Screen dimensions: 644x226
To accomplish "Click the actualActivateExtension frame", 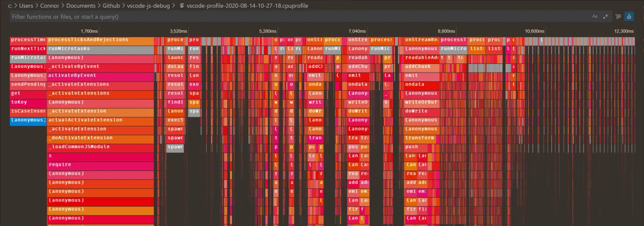I will [x=100, y=121].
